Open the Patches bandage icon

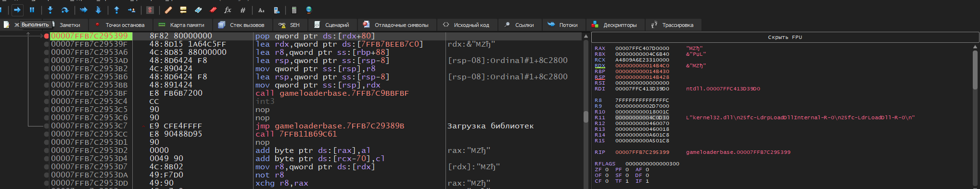[x=168, y=10]
